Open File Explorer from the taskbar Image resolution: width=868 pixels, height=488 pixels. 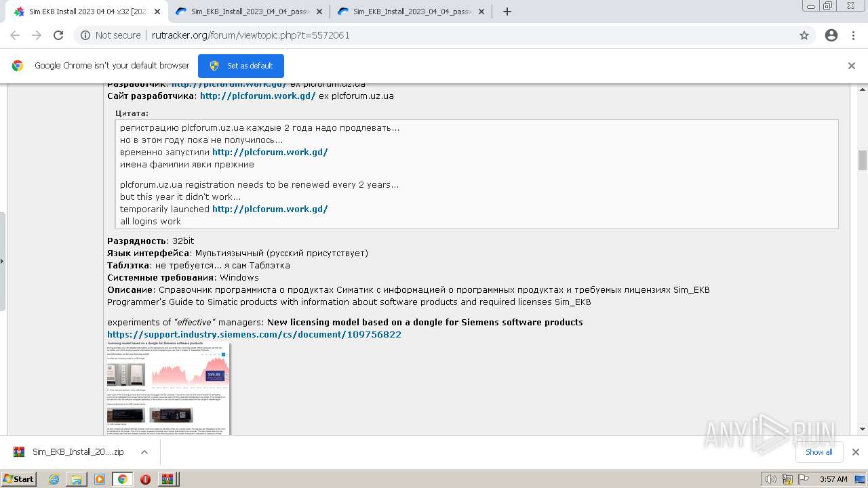pyautogui.click(x=77, y=479)
